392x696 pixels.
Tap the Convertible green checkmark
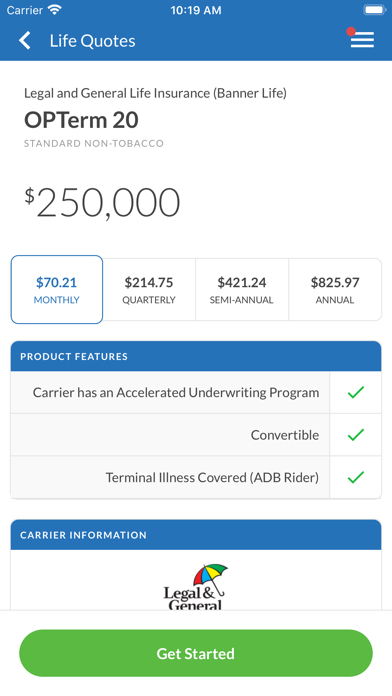356,435
